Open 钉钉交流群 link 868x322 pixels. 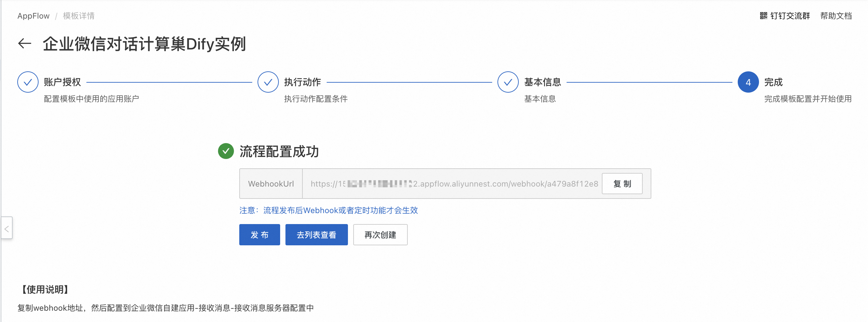pyautogui.click(x=790, y=16)
